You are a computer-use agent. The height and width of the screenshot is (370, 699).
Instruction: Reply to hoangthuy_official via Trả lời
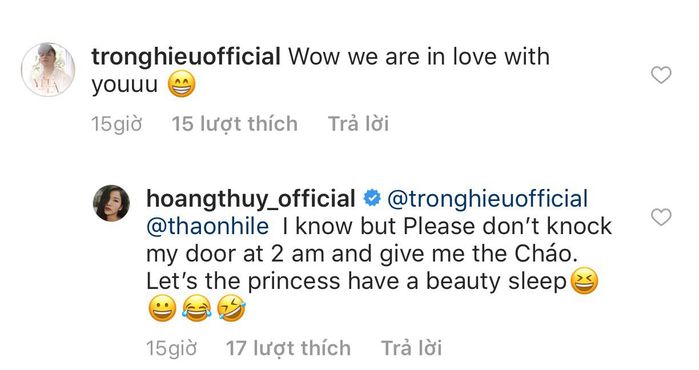click(x=411, y=348)
